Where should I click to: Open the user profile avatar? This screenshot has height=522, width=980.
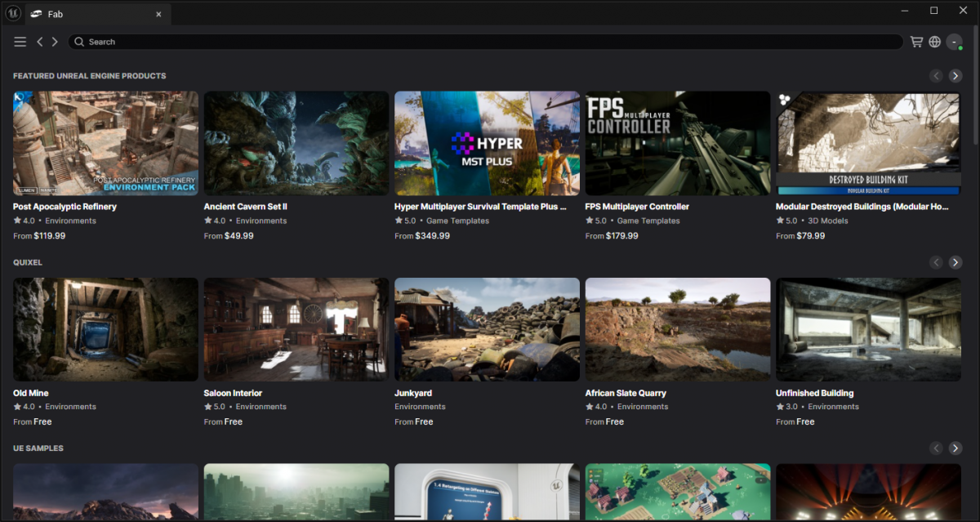point(954,42)
